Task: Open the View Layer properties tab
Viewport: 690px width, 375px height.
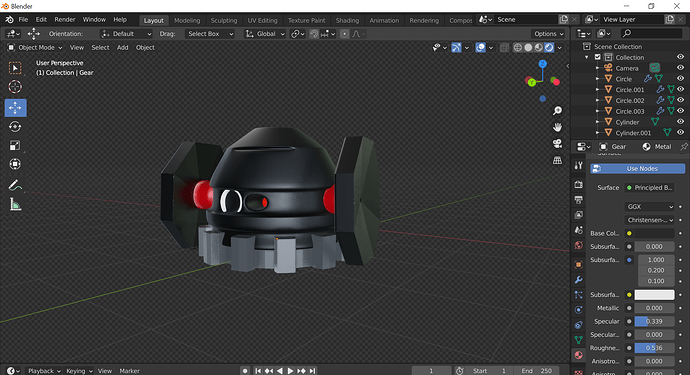Action: [x=579, y=215]
